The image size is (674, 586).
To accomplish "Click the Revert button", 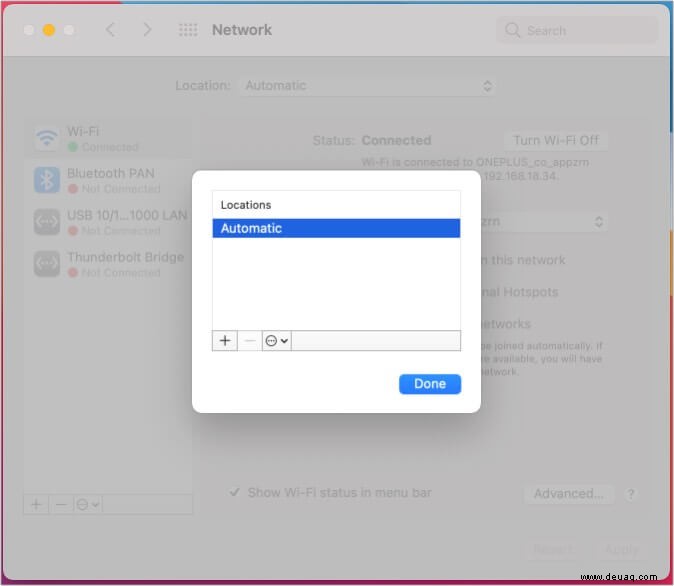I will [x=553, y=549].
